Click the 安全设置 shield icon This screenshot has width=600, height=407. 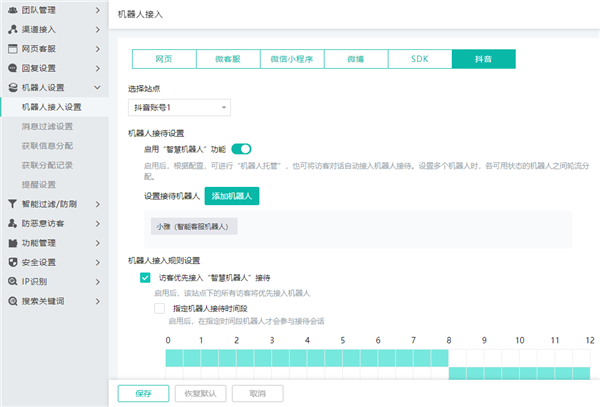(13, 262)
